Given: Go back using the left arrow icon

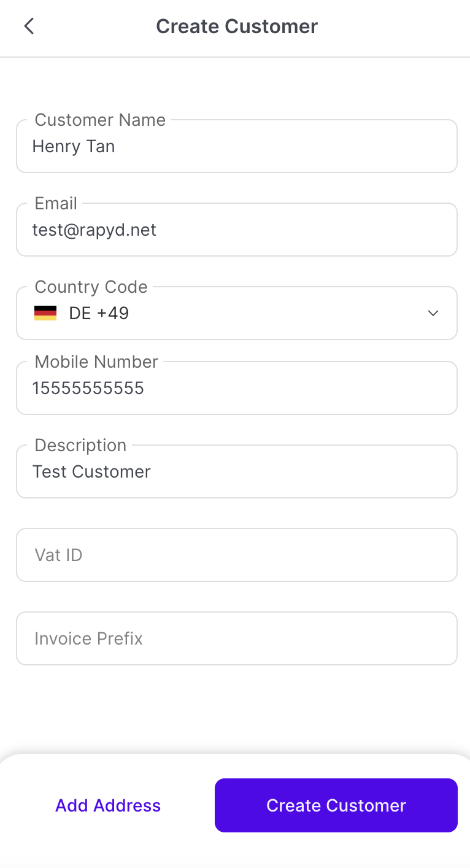Looking at the screenshot, I should click(x=29, y=26).
